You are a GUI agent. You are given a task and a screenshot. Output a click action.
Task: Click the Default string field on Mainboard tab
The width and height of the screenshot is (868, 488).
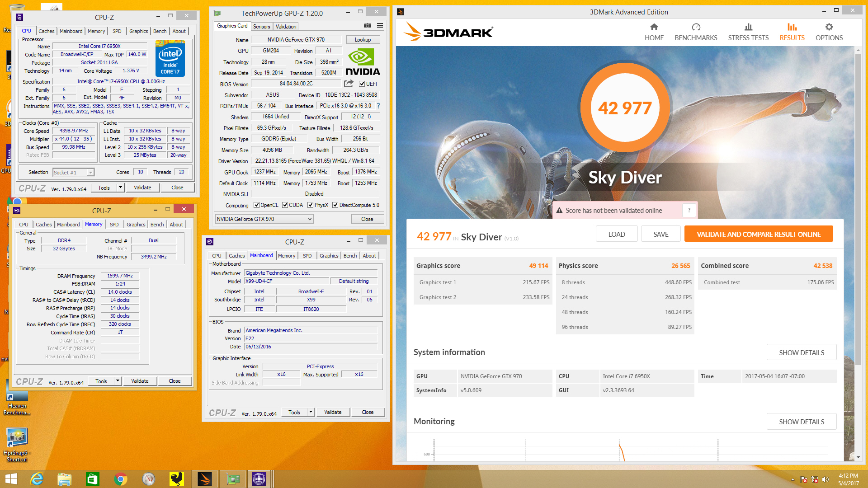point(354,281)
